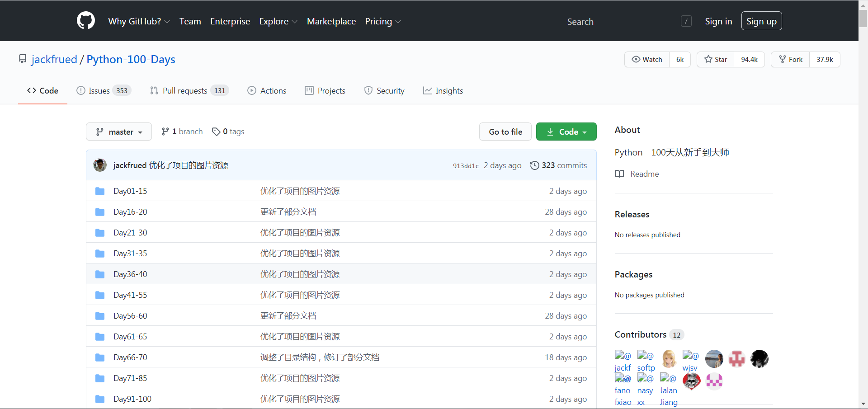Viewport: 868px width, 409px height.
Task: Expand the master branch dropdown
Action: click(119, 132)
